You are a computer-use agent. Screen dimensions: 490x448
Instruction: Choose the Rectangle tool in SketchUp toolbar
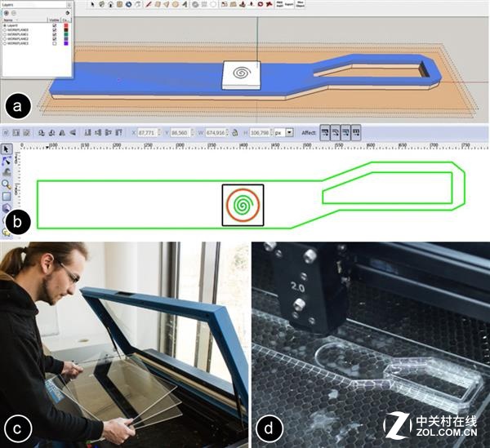(x=158, y=4)
